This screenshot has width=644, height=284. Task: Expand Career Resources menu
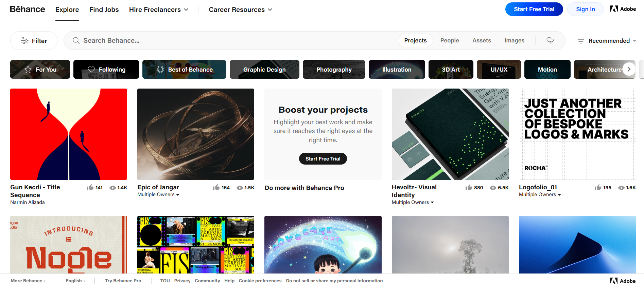click(240, 10)
